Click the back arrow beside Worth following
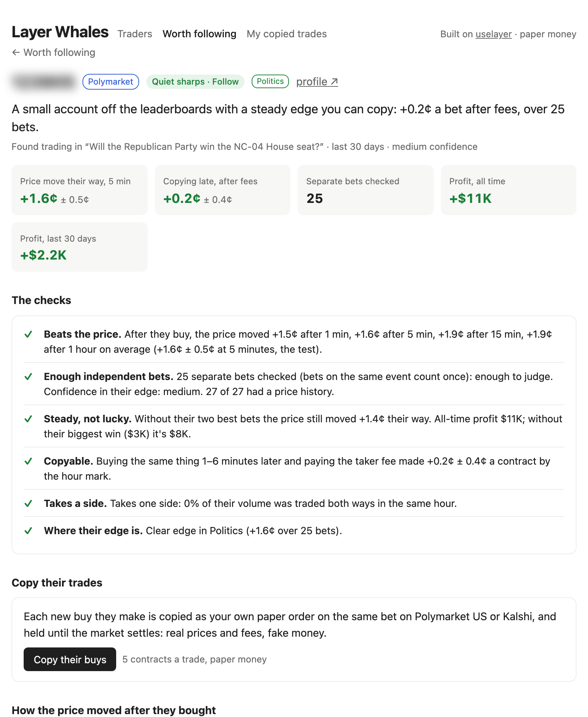Screen dimensions: 588x717 pyautogui.click(x=16, y=52)
